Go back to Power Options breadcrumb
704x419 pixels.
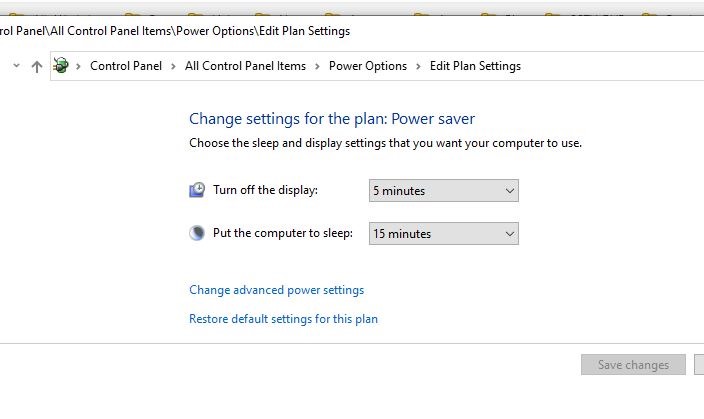click(x=368, y=66)
